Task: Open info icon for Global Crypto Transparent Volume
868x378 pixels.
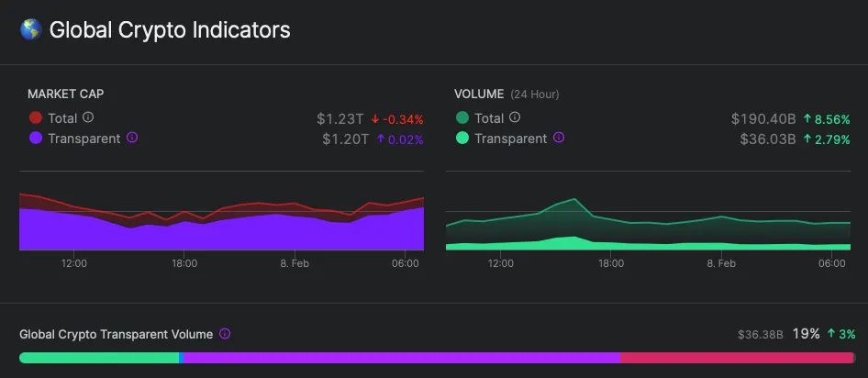Action: coord(225,334)
